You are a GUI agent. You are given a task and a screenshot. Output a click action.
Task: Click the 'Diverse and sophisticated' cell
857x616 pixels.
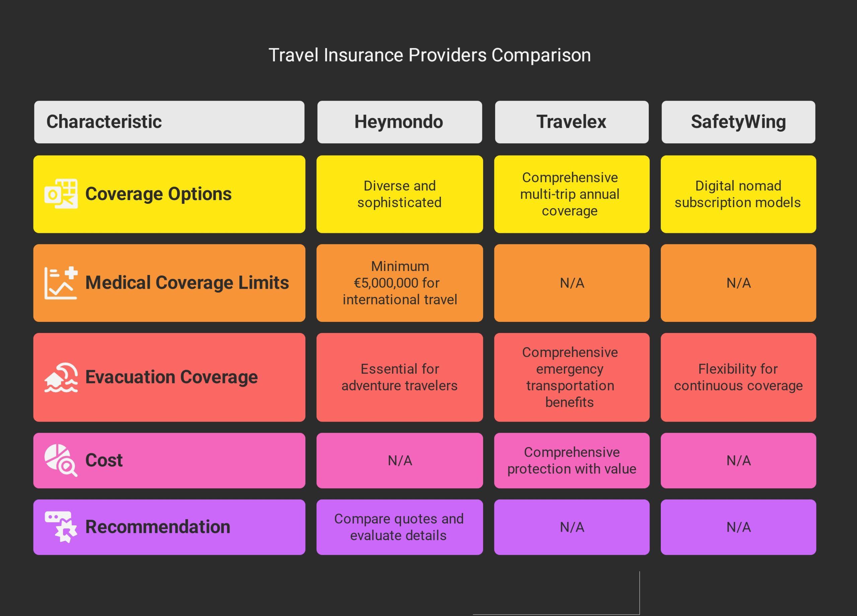399,194
